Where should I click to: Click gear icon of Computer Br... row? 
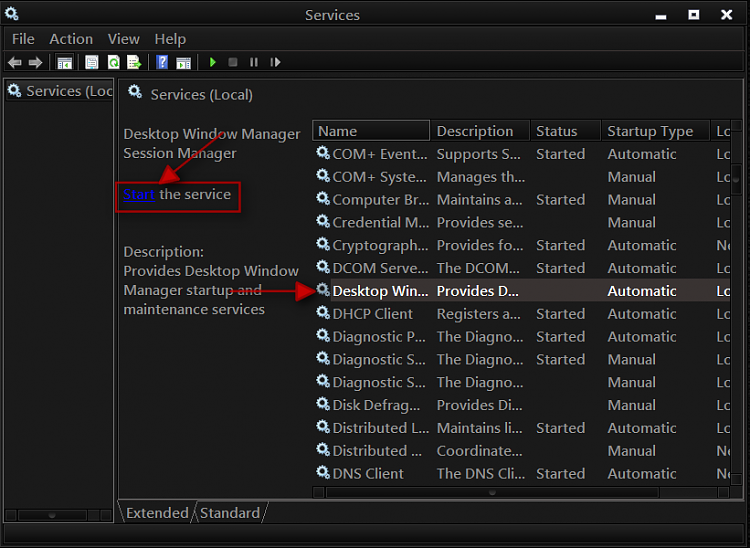pyautogui.click(x=323, y=198)
